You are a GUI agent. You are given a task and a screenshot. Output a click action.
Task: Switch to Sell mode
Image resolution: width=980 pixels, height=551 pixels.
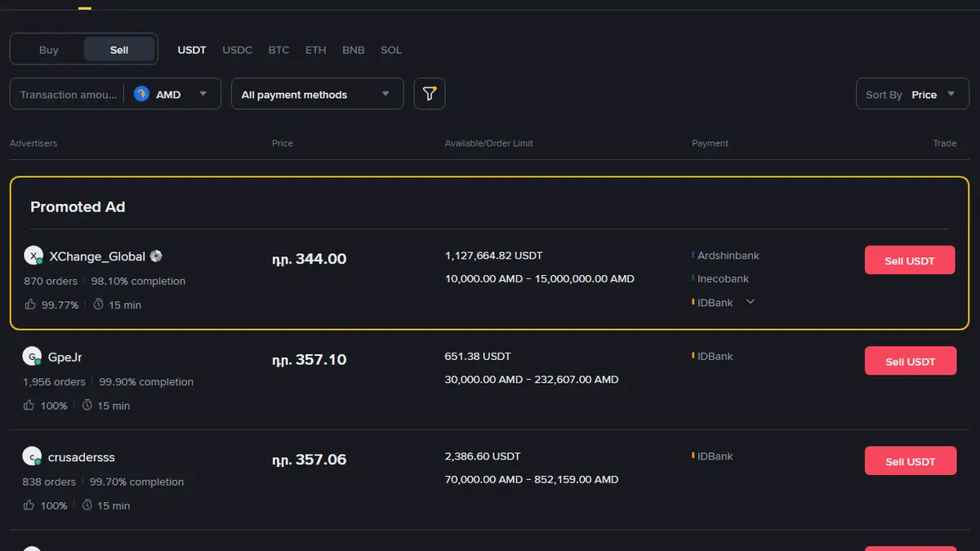[119, 50]
